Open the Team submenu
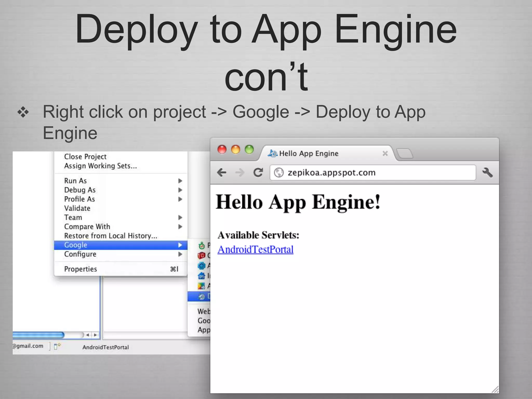532x399 pixels. click(121, 217)
